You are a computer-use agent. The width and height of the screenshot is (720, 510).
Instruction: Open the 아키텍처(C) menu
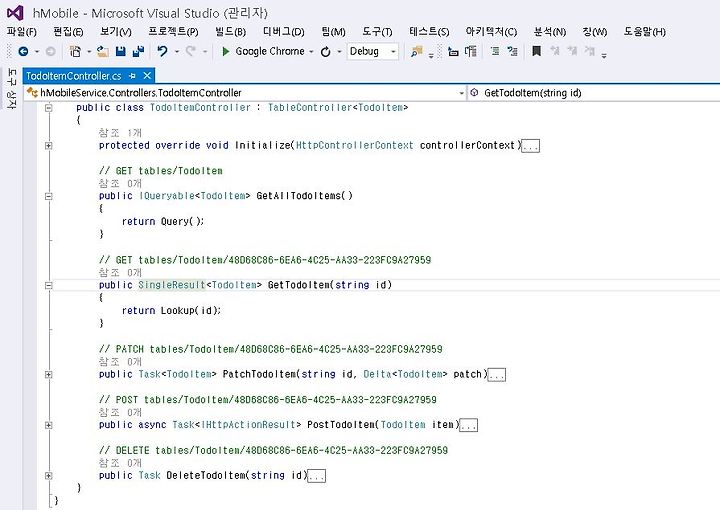tap(491, 32)
